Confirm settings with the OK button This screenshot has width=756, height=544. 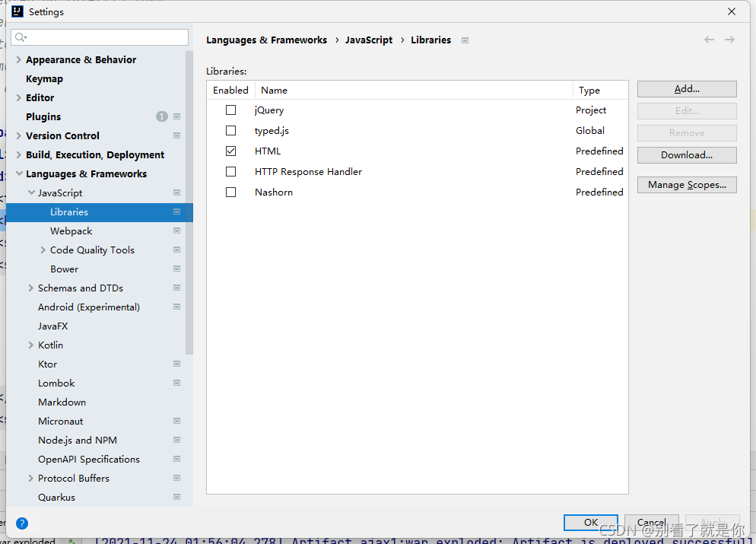pyautogui.click(x=591, y=522)
